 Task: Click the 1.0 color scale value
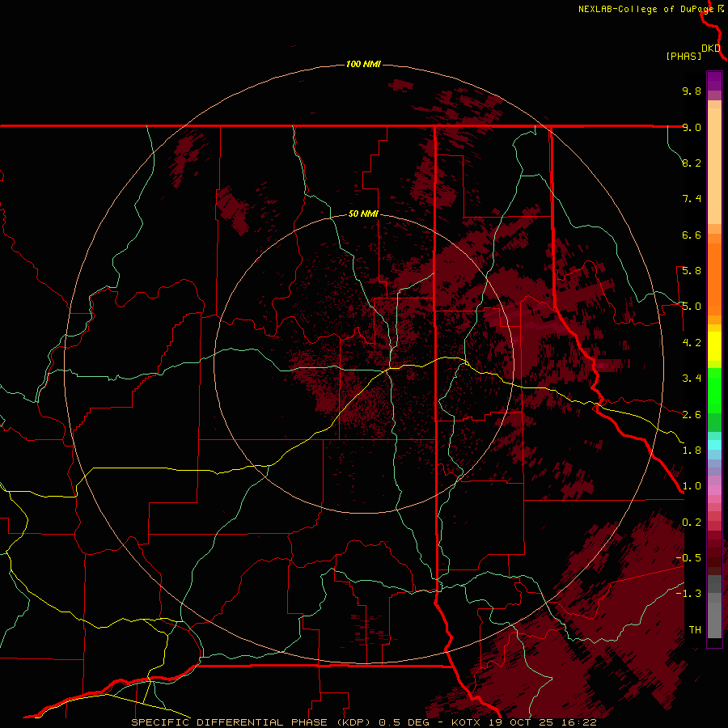[692, 486]
